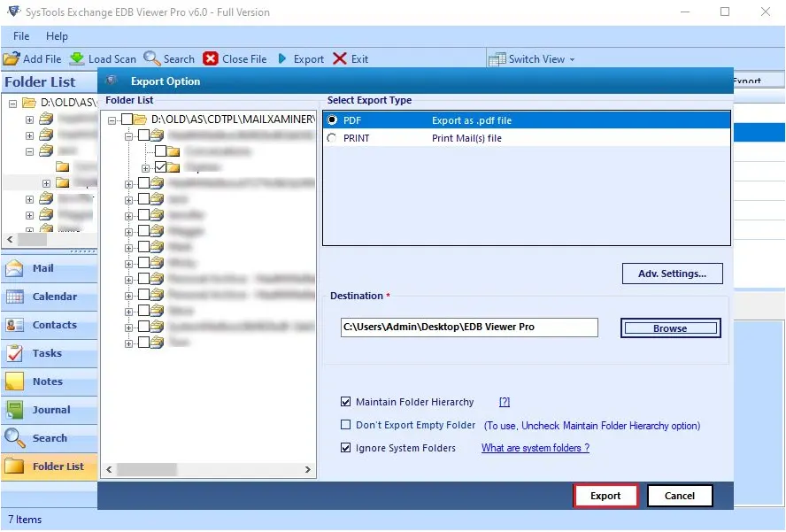Expand the second mailbox in main window's Folder List panel
This screenshot has height=532, width=786.
pyautogui.click(x=29, y=136)
